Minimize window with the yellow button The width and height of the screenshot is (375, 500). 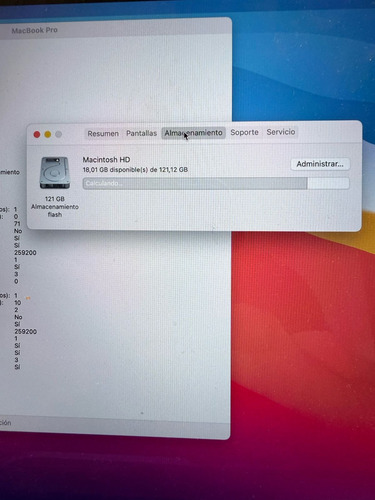point(48,134)
